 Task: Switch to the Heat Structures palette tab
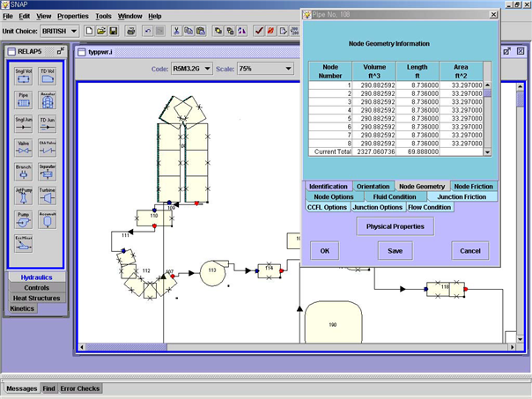(36, 299)
